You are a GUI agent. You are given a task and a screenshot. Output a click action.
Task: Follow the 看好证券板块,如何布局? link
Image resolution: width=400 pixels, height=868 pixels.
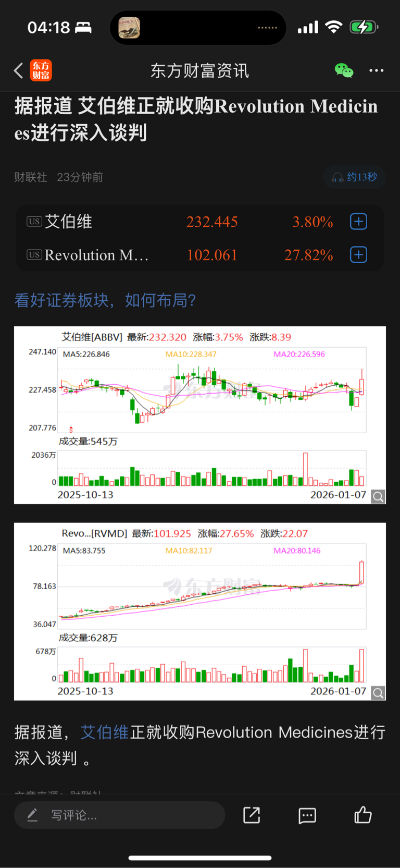point(105,300)
